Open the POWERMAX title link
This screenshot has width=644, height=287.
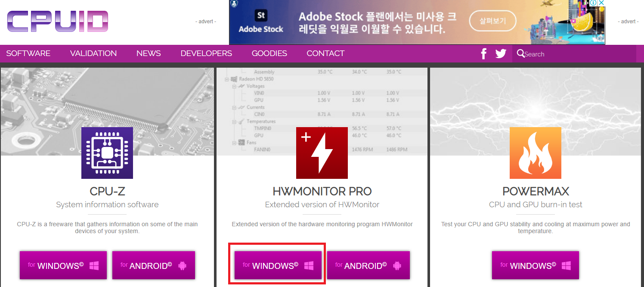pyautogui.click(x=536, y=191)
